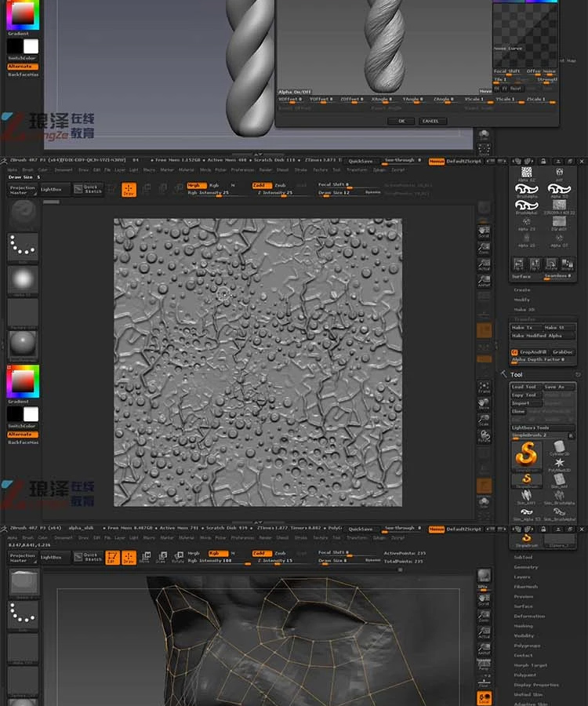Activate the Edit mode icon in bottom toolbar
This screenshot has height=706, width=588.
[112, 558]
